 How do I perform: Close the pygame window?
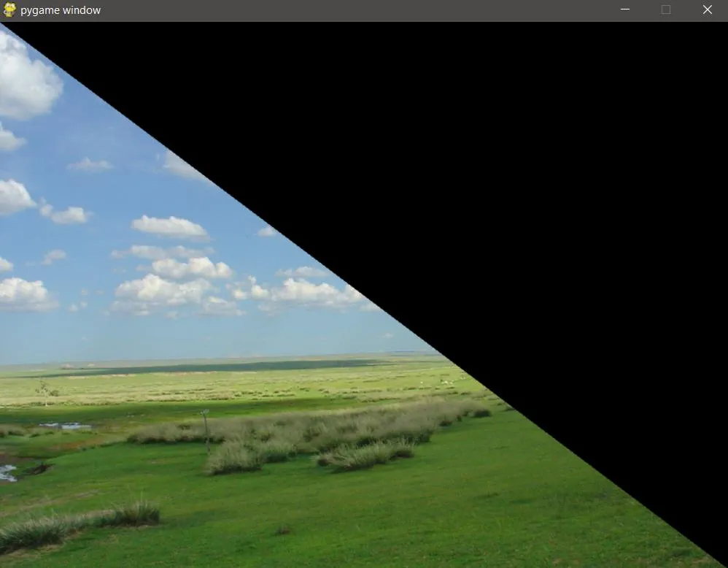coord(707,9)
